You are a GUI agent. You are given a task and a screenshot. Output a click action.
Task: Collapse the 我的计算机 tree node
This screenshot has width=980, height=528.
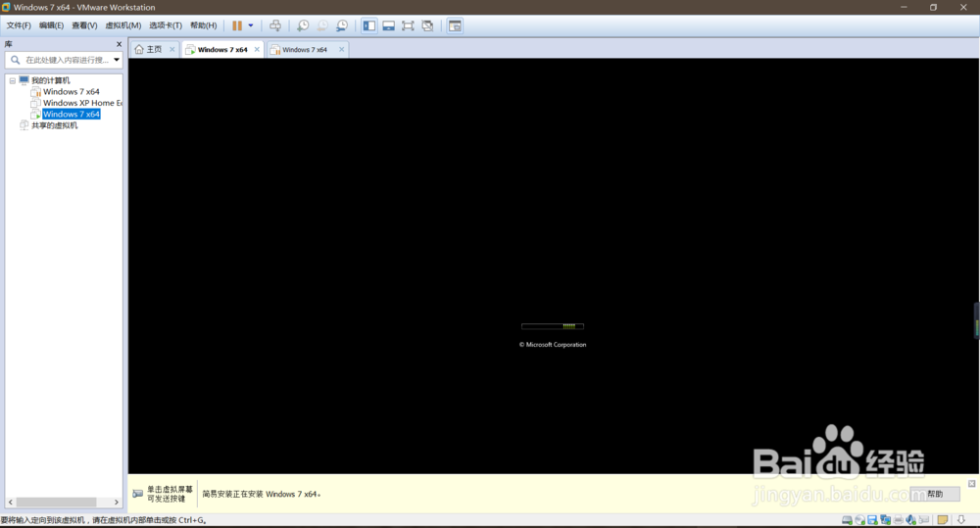coord(13,80)
